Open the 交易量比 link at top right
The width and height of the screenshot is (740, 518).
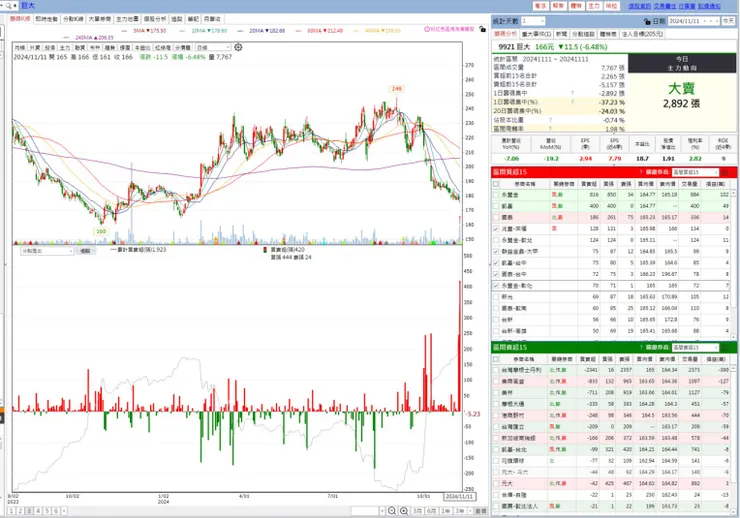664,6
